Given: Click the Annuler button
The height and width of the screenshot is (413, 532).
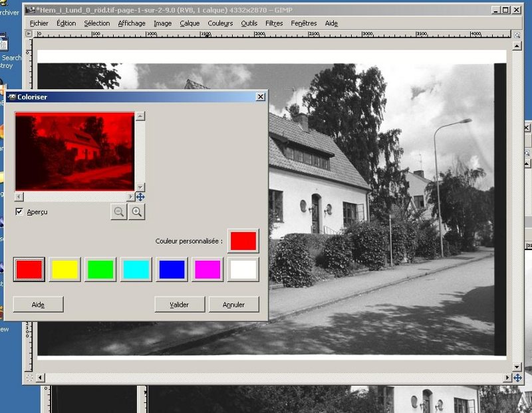Looking at the screenshot, I should click(x=233, y=305).
